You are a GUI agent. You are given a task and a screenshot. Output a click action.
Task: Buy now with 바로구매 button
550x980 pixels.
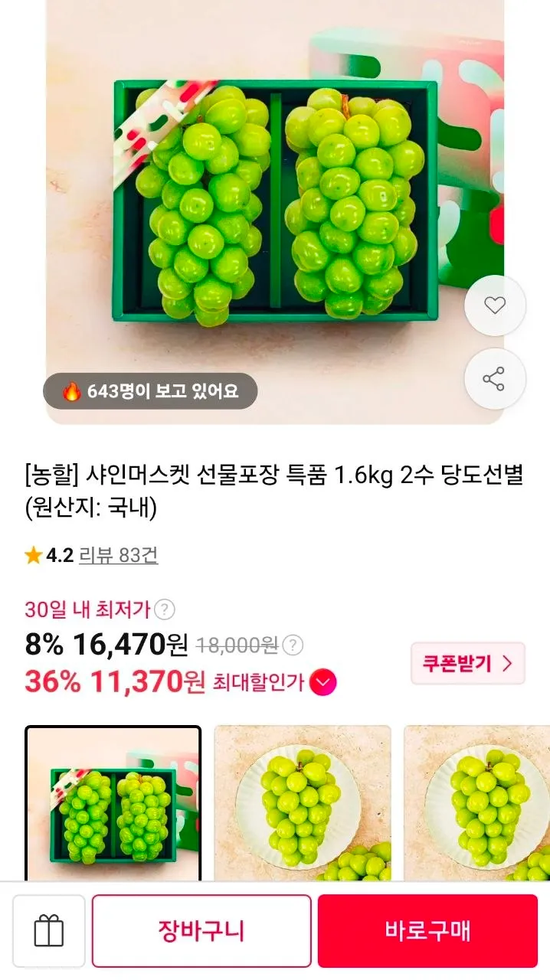[428, 931]
